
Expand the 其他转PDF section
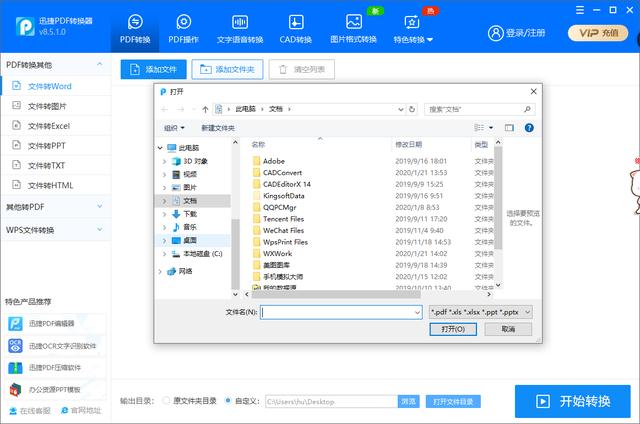55,207
